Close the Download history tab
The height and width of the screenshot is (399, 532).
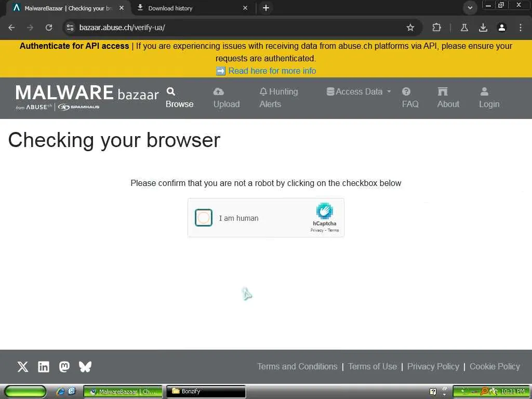pos(245,8)
